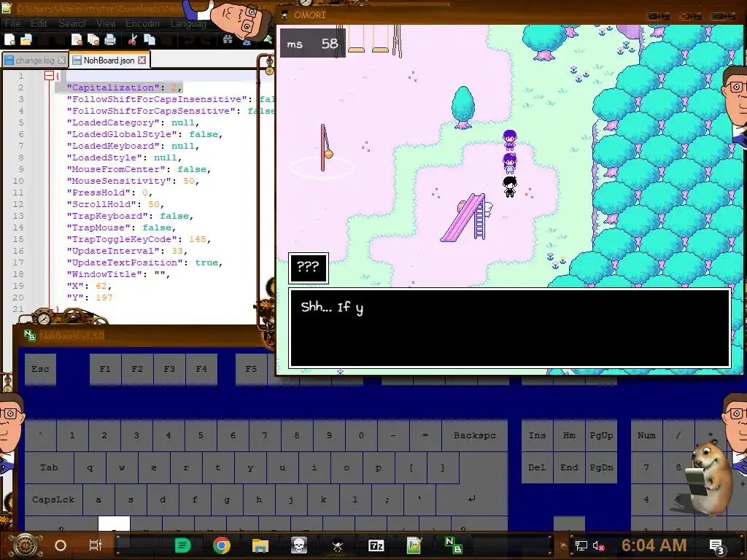Open the Language menu in Notepad++
This screenshot has height=560, width=747.
tap(188, 23)
